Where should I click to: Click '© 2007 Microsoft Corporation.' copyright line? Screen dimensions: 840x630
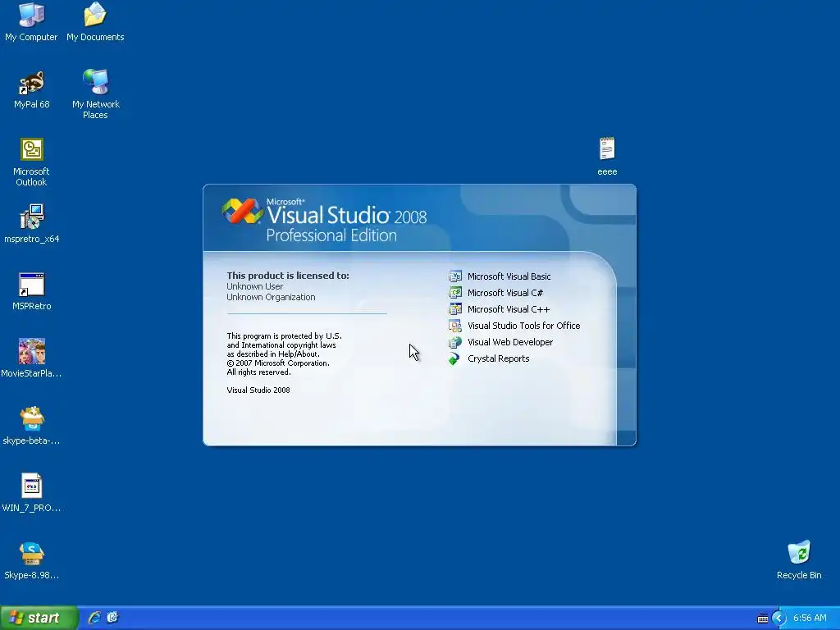(x=278, y=363)
